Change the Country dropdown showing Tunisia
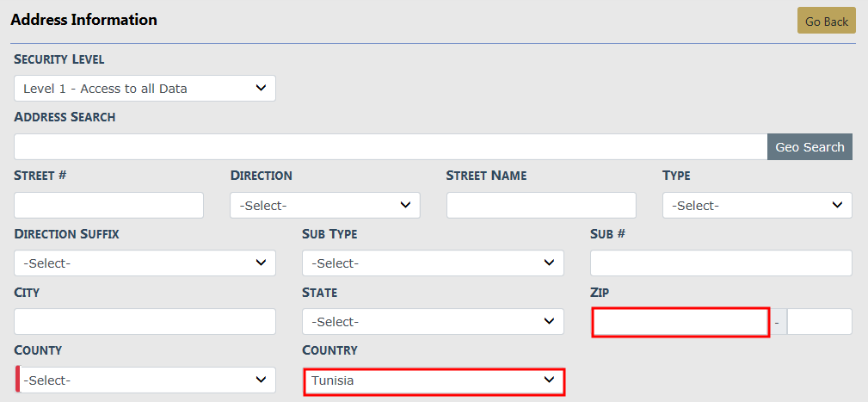Viewport: 868px width, 402px height. (x=433, y=380)
